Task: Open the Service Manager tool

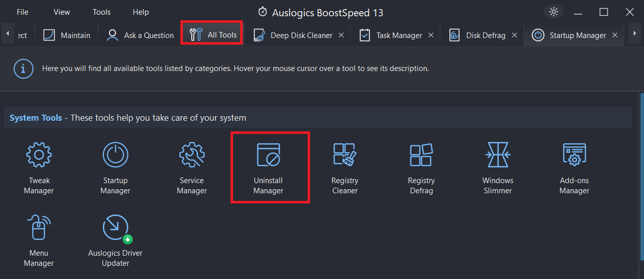Action: tap(192, 168)
